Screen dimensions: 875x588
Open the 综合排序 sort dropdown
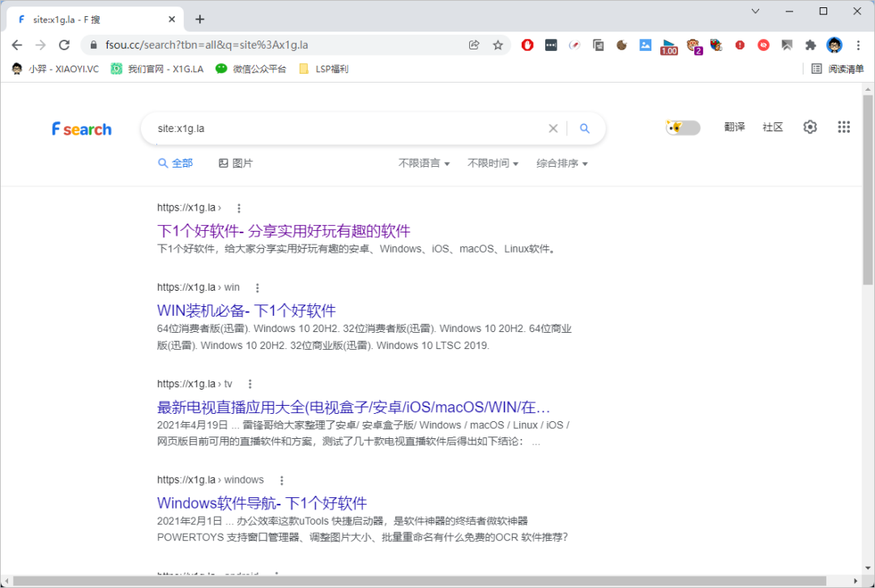[561, 164]
